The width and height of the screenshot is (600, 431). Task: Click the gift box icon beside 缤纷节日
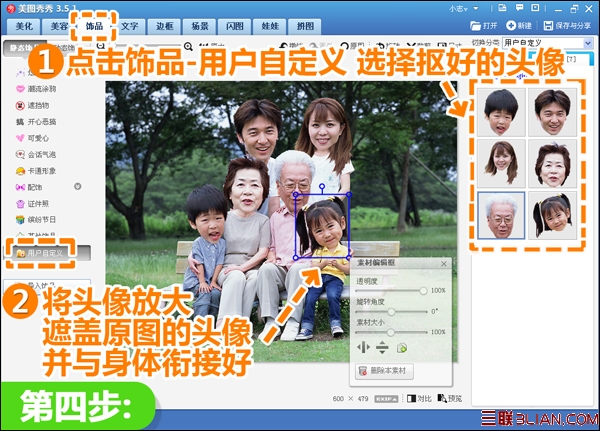point(20,220)
